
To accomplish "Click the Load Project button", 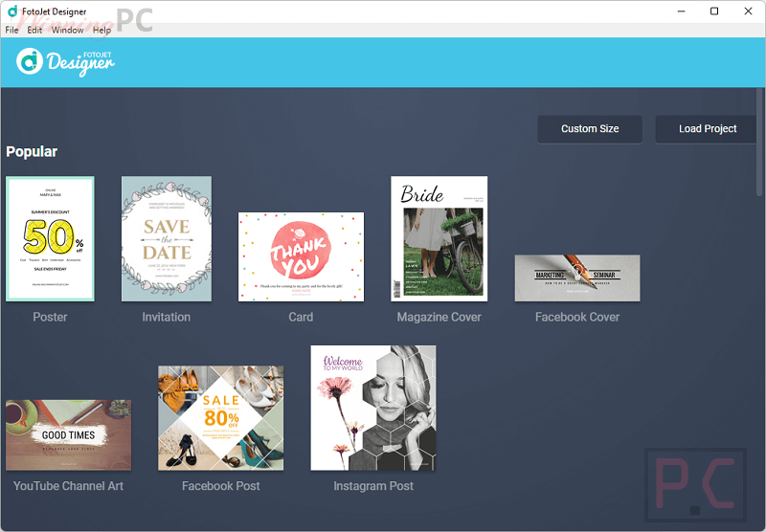I will (x=707, y=129).
